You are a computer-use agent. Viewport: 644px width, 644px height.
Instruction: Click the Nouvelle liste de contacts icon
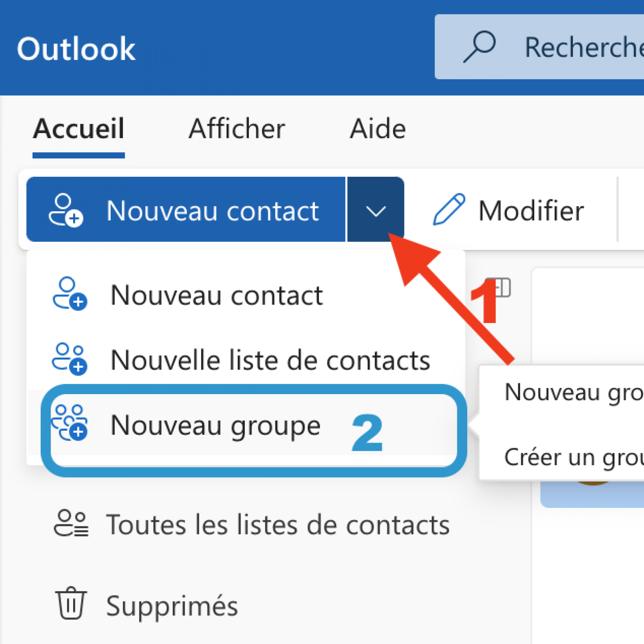(69, 359)
